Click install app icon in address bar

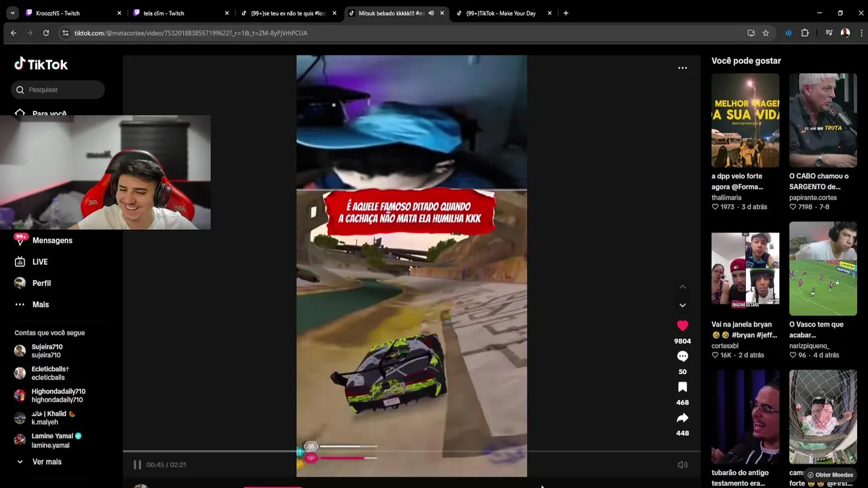[x=751, y=33]
